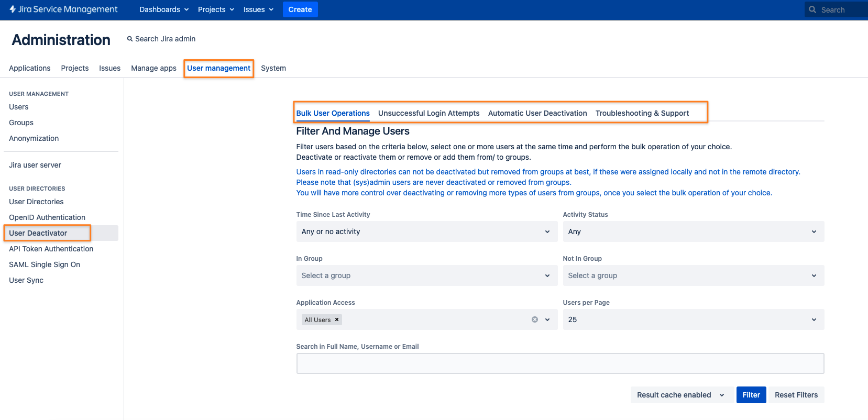
Task: Select the Bulk User Operations tab
Action: pos(333,113)
